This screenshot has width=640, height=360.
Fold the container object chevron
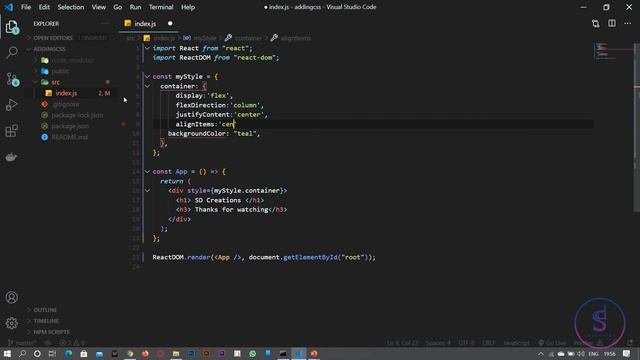(x=147, y=86)
